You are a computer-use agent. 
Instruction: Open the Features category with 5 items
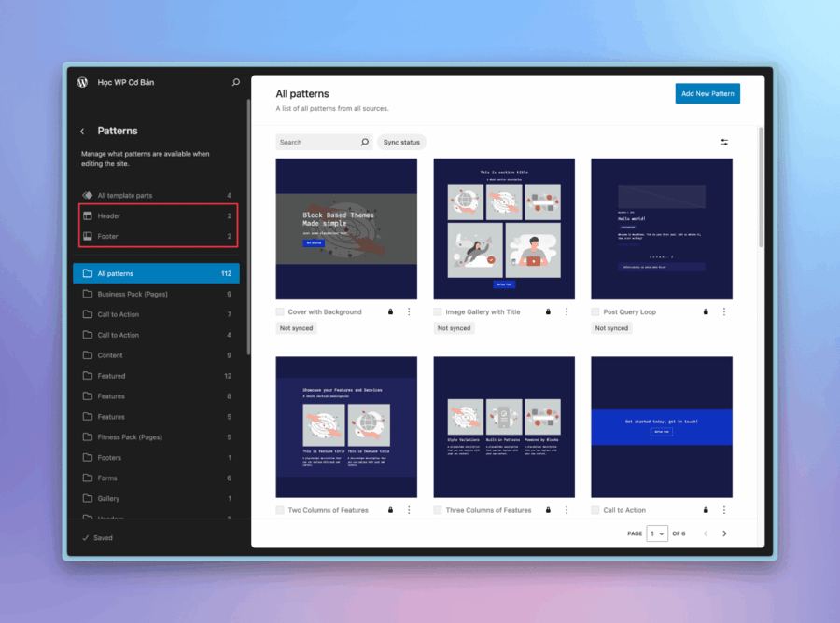coord(157,416)
